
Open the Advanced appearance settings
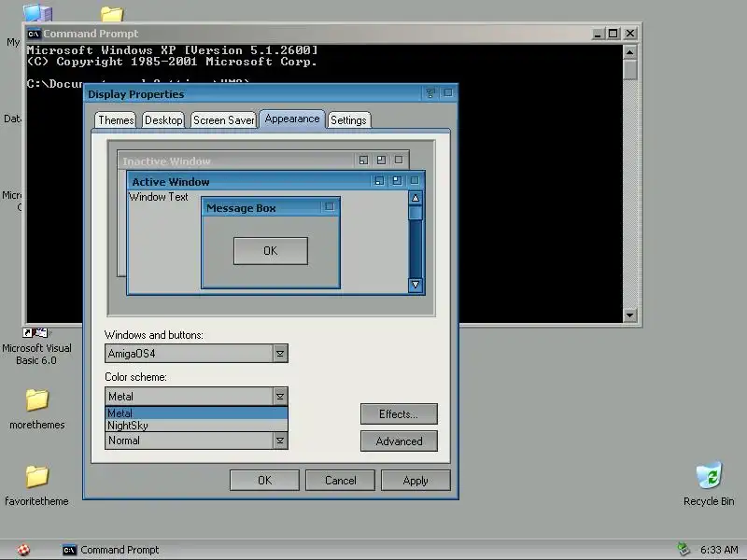(399, 441)
